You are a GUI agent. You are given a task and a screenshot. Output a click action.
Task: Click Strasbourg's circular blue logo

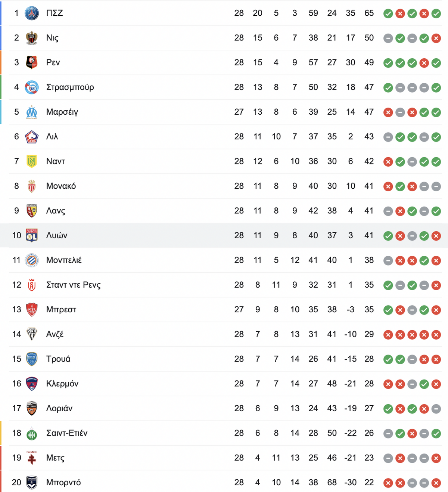click(x=32, y=87)
